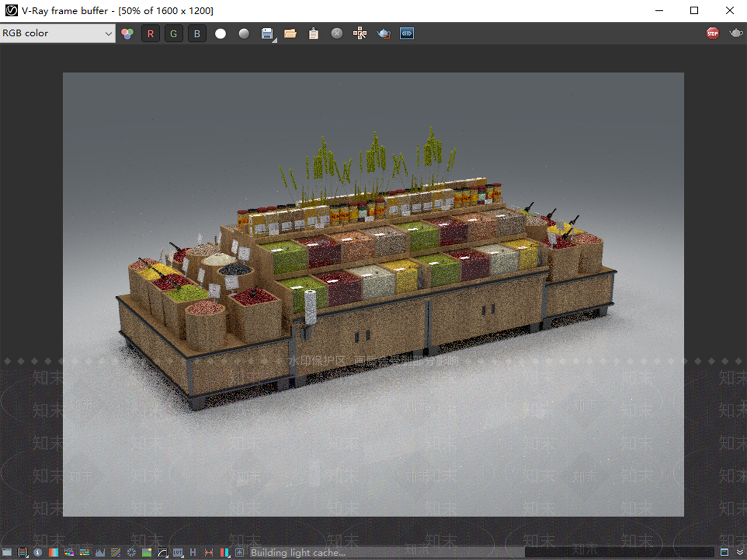Toggle the color balance sliders icon
The height and width of the screenshot is (560, 747).
(x=85, y=553)
